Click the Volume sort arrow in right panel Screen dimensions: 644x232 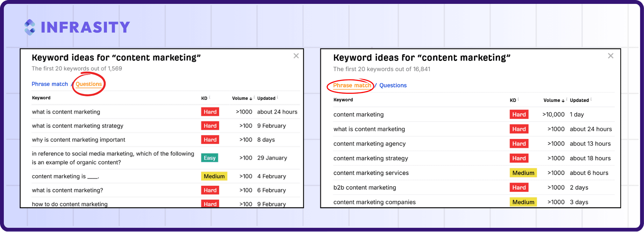click(x=563, y=101)
